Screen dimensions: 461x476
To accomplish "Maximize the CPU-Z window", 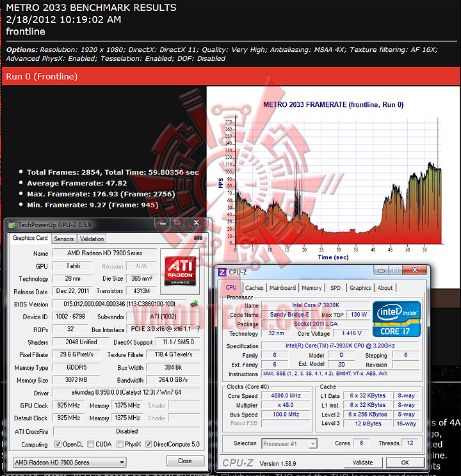I will click(395, 270).
